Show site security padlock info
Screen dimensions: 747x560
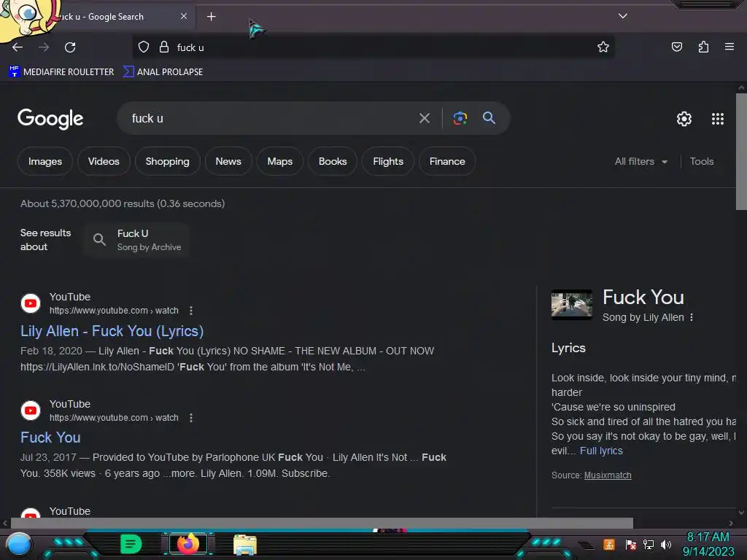(164, 47)
